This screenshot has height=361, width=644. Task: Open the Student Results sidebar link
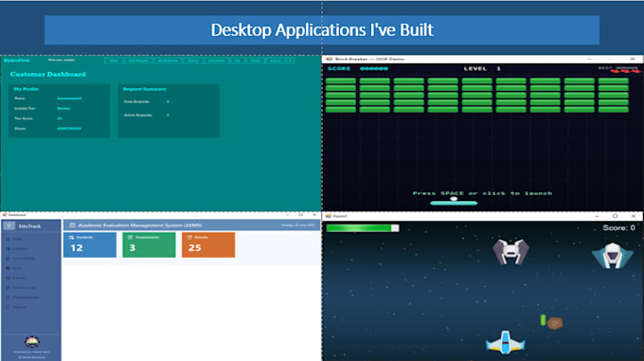26,298
